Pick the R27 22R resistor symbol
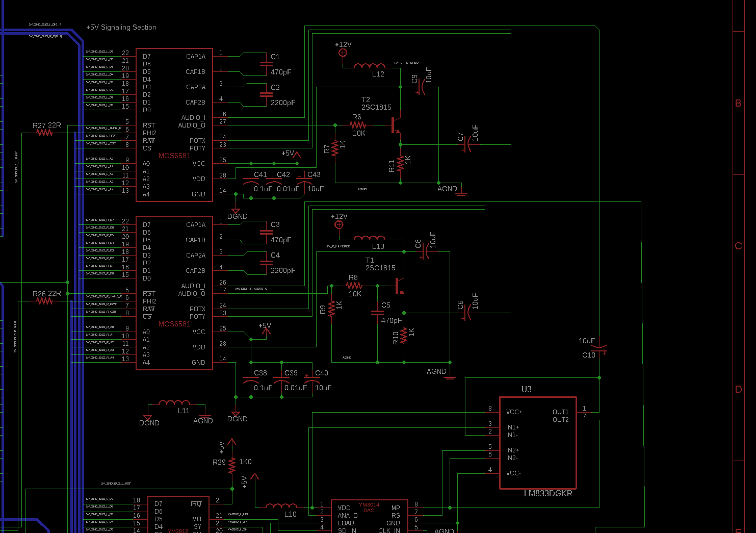 click(44, 133)
